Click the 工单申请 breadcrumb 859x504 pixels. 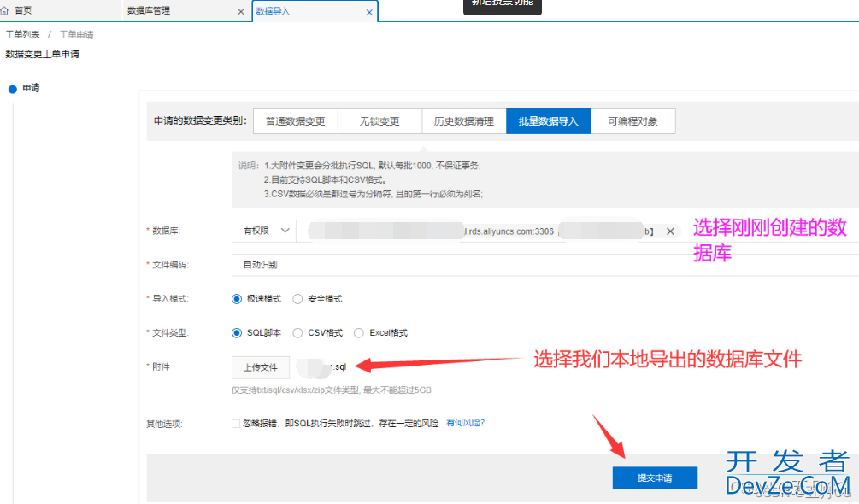pos(76,34)
